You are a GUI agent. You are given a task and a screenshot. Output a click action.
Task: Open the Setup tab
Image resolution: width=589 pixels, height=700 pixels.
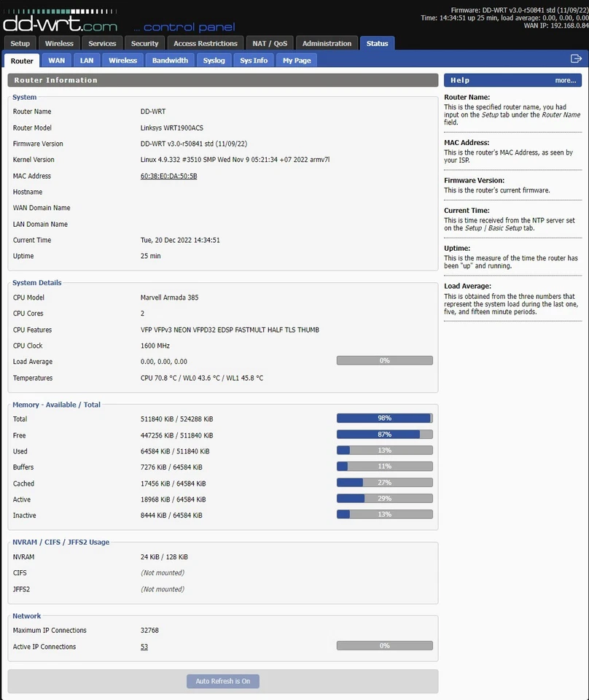pyautogui.click(x=20, y=43)
